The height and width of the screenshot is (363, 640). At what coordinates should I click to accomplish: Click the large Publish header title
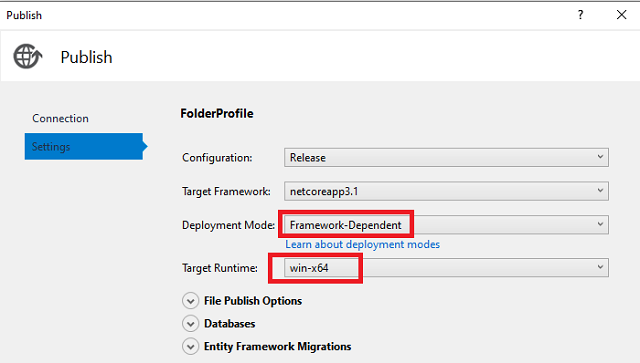click(86, 57)
